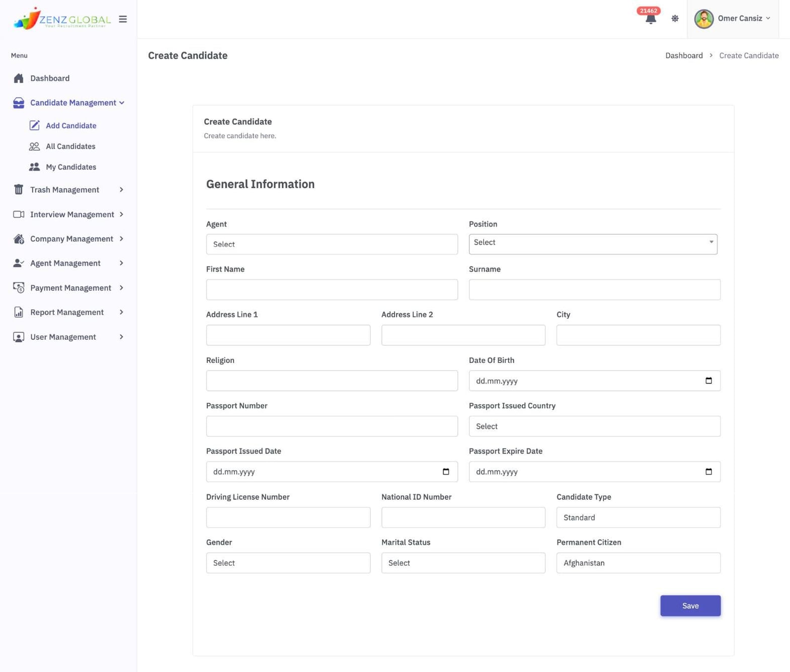
Task: Open the Position select dropdown
Action: point(593,244)
